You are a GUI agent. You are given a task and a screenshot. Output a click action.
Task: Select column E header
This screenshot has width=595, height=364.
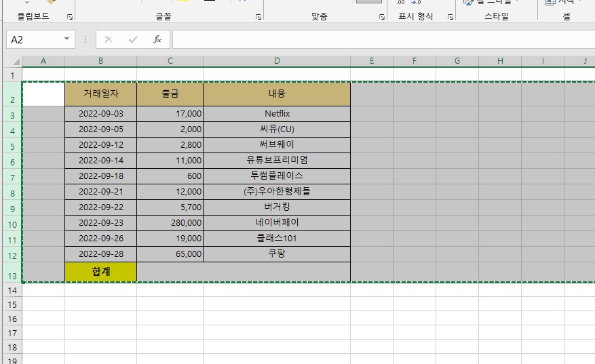[372, 61]
